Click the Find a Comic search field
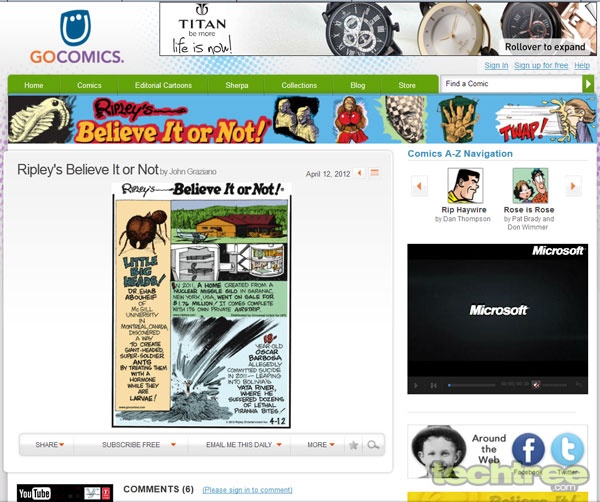This screenshot has width=600, height=502. [x=511, y=84]
